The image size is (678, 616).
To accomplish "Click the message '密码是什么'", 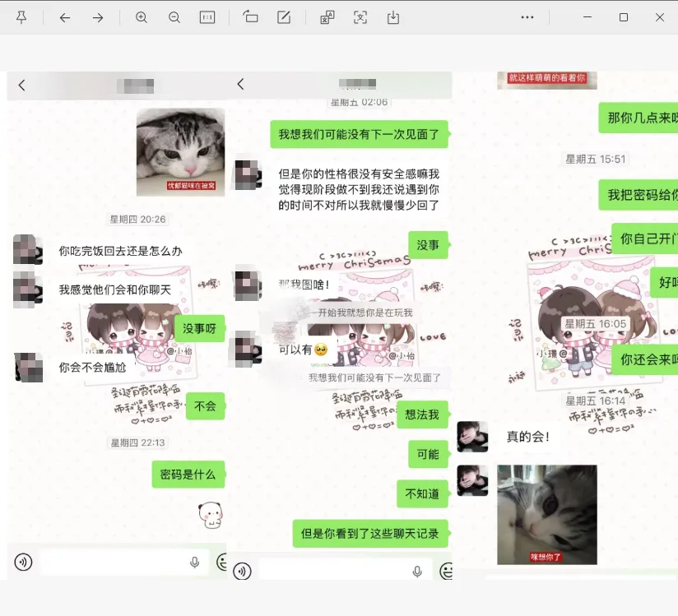I will [188, 475].
